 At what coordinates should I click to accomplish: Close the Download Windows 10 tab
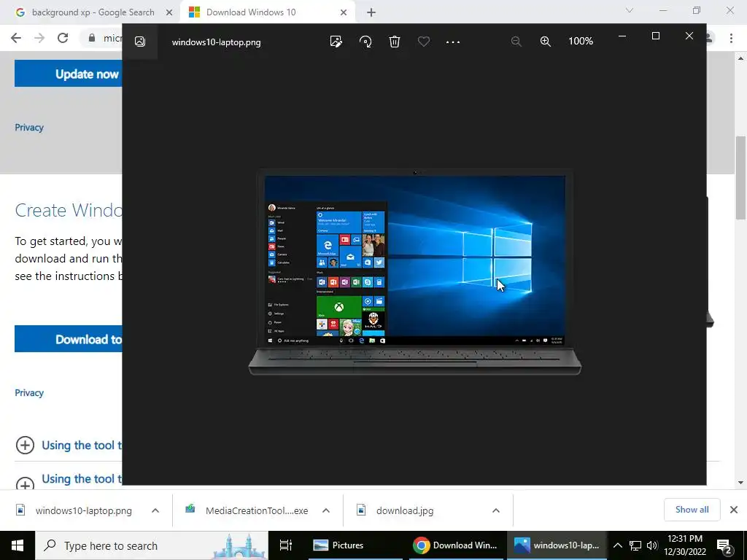pyautogui.click(x=344, y=12)
